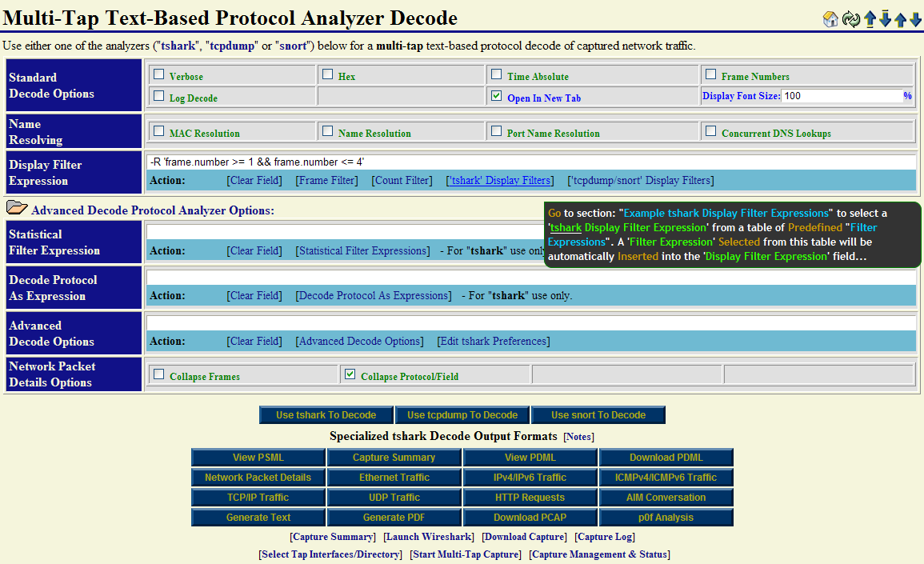Tick the Frame Numbers checkbox
The image size is (924, 564).
710,74
